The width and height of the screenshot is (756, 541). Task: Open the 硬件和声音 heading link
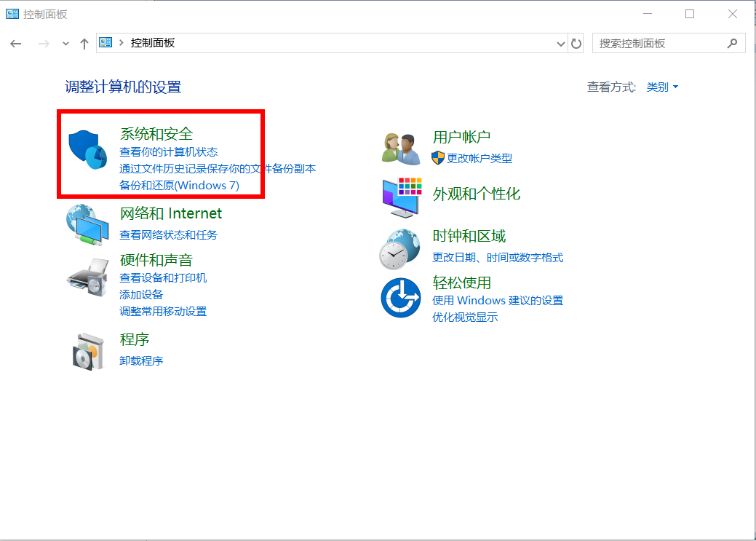(x=156, y=260)
